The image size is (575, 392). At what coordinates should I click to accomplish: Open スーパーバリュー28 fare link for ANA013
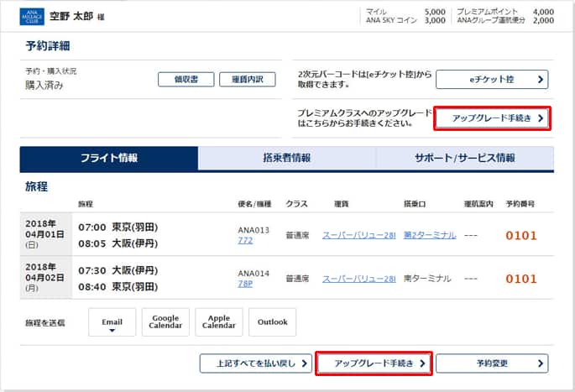click(x=358, y=235)
